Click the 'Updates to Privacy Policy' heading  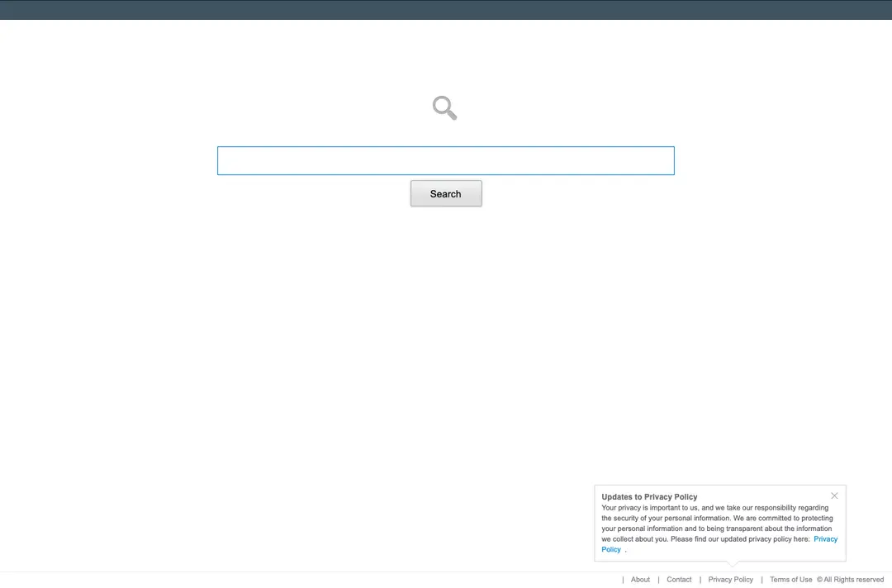649,496
